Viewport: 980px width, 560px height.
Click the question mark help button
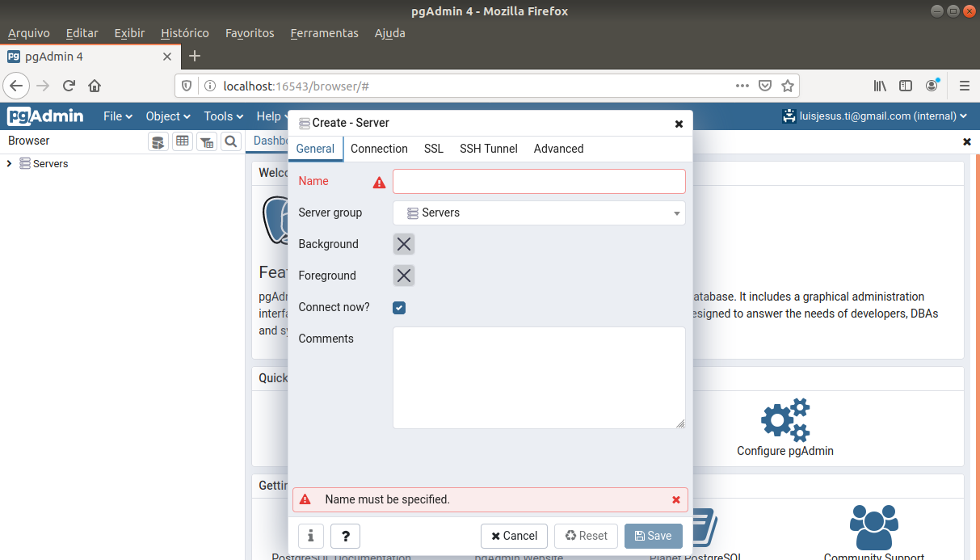point(345,536)
